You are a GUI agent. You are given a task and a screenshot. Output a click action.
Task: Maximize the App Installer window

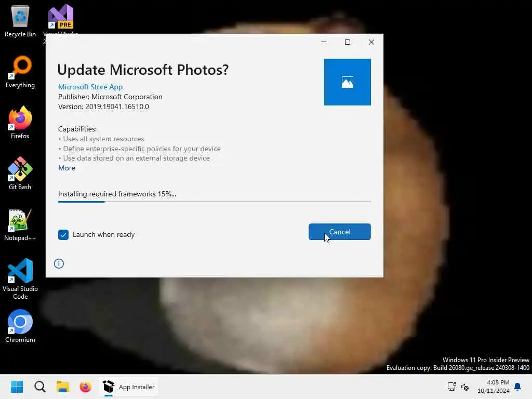[348, 42]
